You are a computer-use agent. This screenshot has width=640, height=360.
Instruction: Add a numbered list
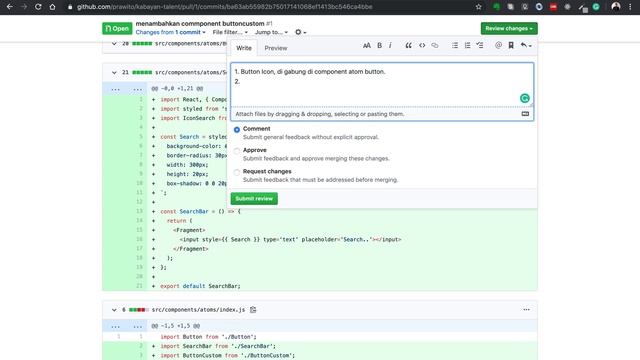(467, 45)
